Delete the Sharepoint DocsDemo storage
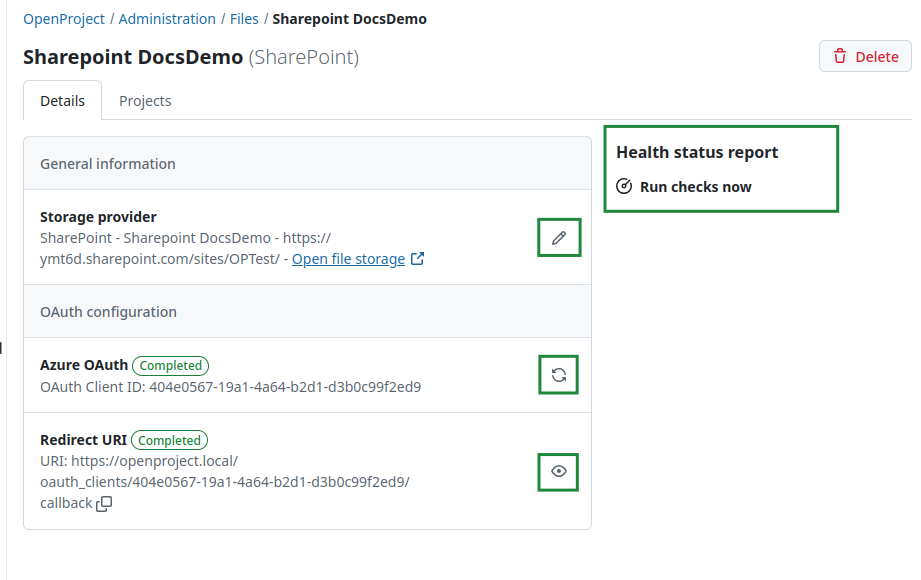The image size is (921, 580). [864, 56]
